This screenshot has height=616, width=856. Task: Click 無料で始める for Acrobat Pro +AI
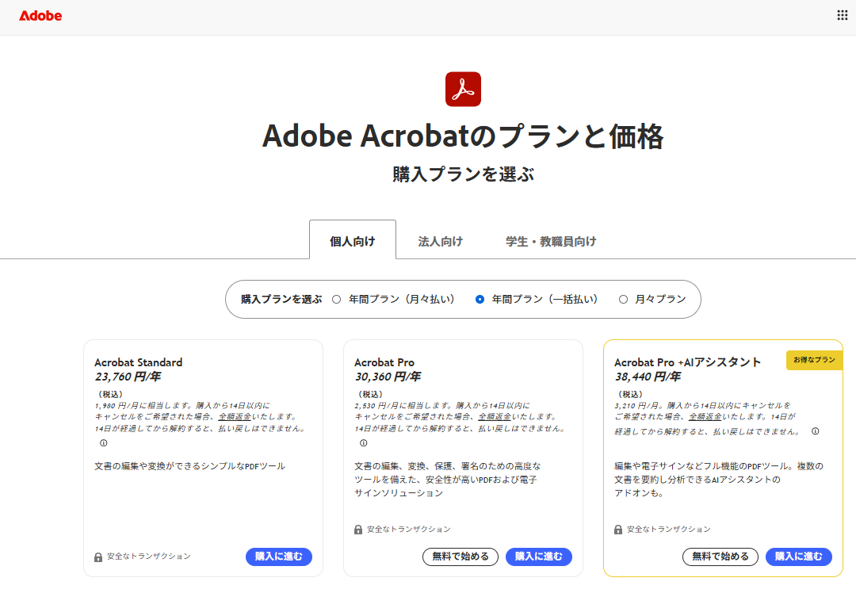(720, 557)
